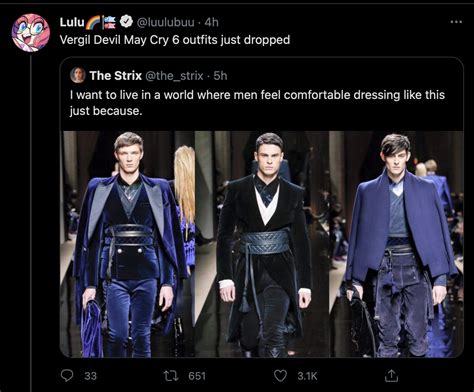Viewport: 474px width, 392px height.
Task: Open Lulu's cartoon profile avatar
Action: pyautogui.click(x=31, y=33)
